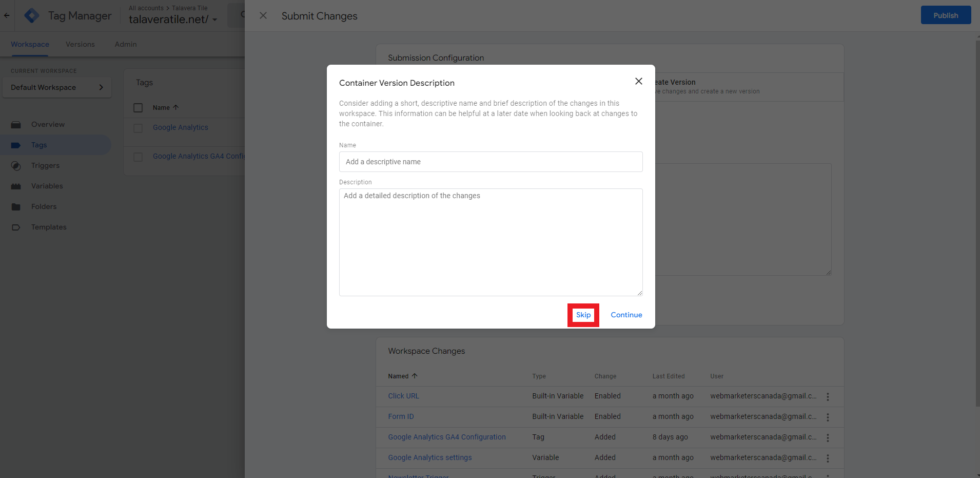Open the Triggers section icon in sidebar
Viewport: 980px width, 478px height.
(x=16, y=166)
